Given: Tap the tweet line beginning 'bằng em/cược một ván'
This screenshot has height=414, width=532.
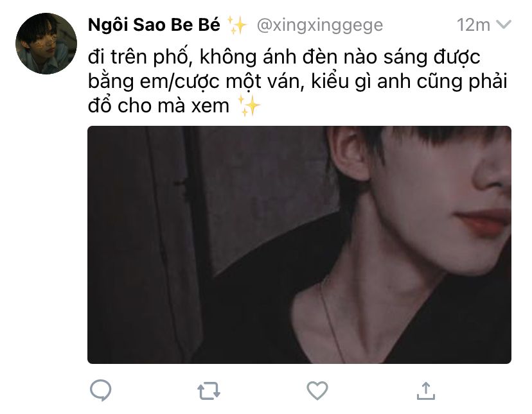Looking at the screenshot, I should pos(297,82).
